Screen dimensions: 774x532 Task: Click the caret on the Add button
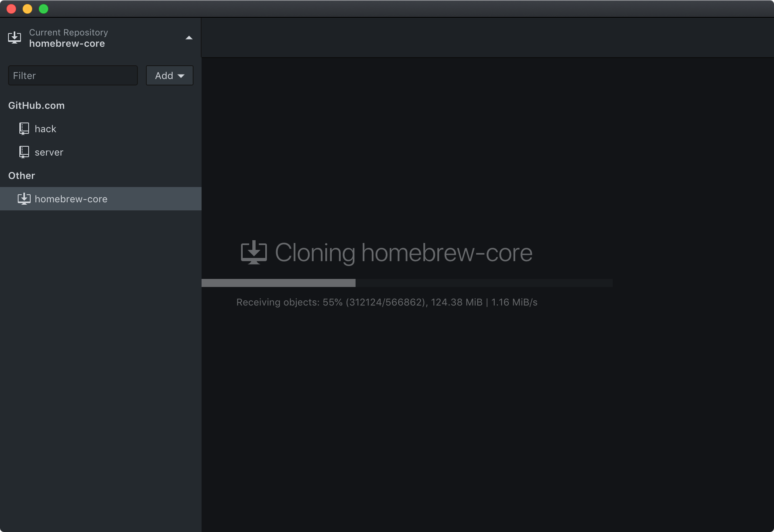click(x=181, y=76)
